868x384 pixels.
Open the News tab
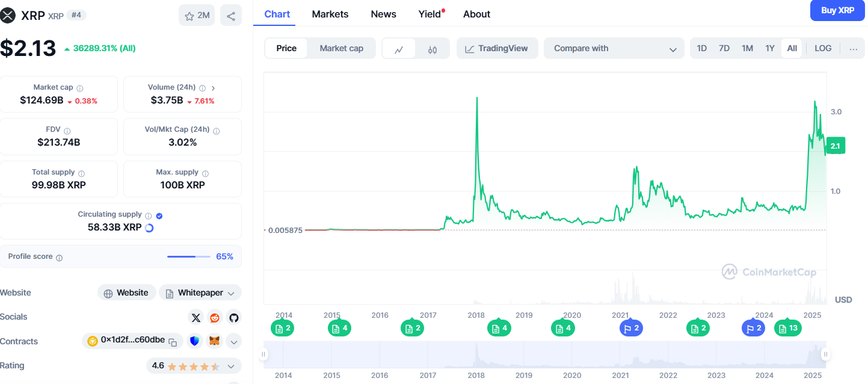point(383,13)
